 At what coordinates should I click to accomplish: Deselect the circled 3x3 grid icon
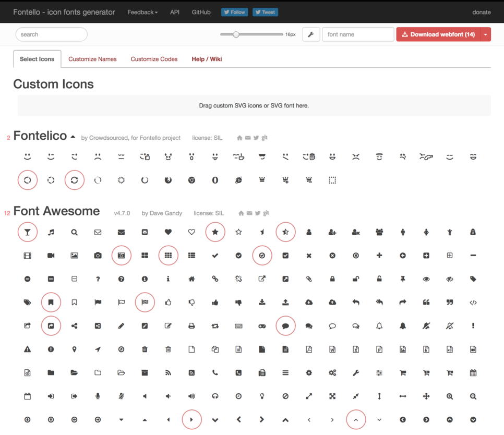pyautogui.click(x=168, y=256)
